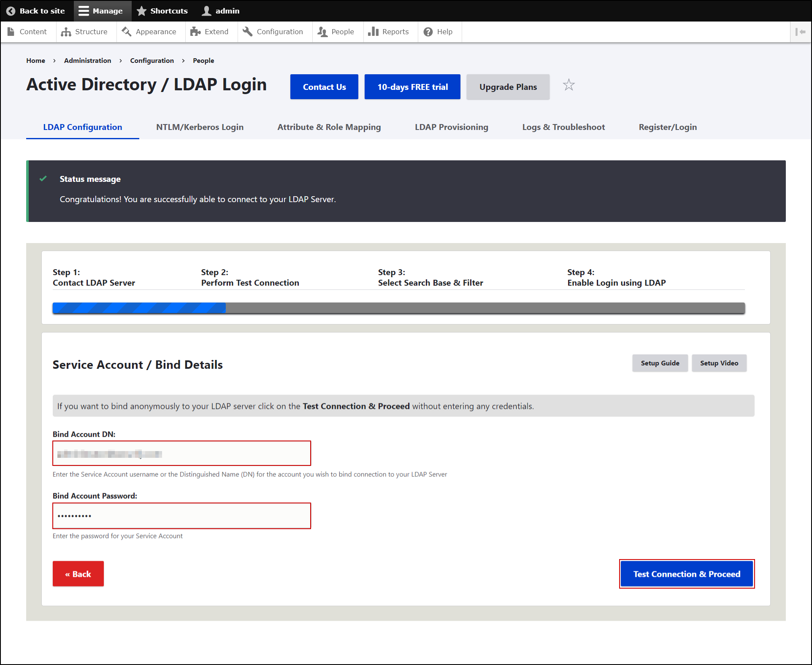The image size is (812, 665).
Task: Toggle toolbar orientation icon at right edge
Action: (x=800, y=32)
